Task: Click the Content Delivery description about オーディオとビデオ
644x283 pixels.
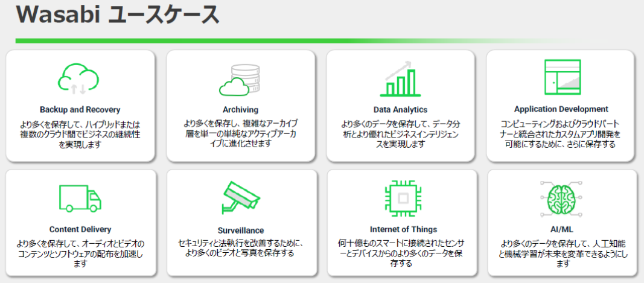Action: coord(80,253)
